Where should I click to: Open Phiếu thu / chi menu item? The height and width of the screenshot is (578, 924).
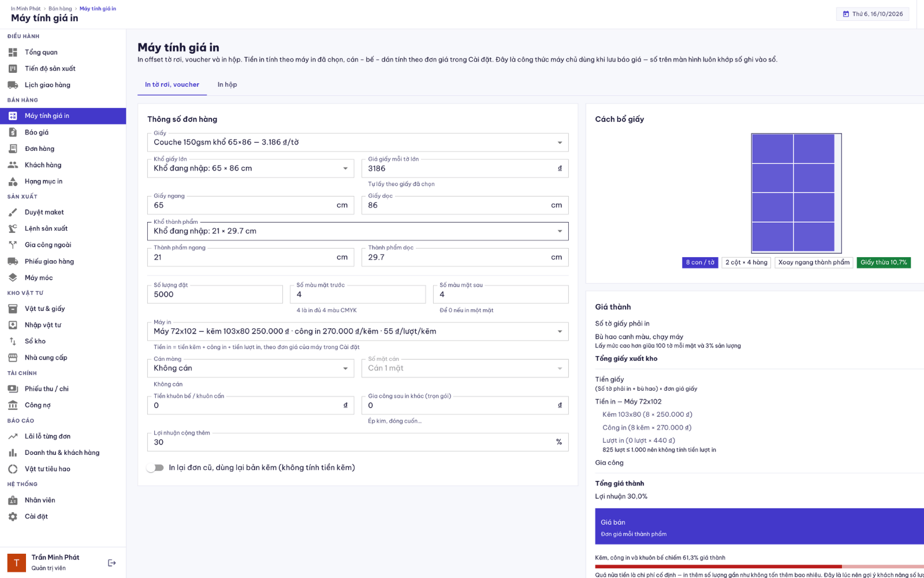click(63, 388)
